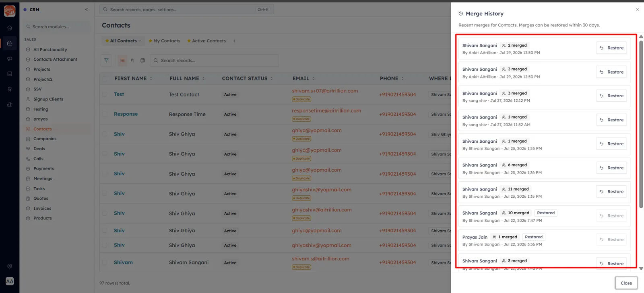Open the robot icon in the left rail
The width and height of the screenshot is (644, 293).
[10, 89]
